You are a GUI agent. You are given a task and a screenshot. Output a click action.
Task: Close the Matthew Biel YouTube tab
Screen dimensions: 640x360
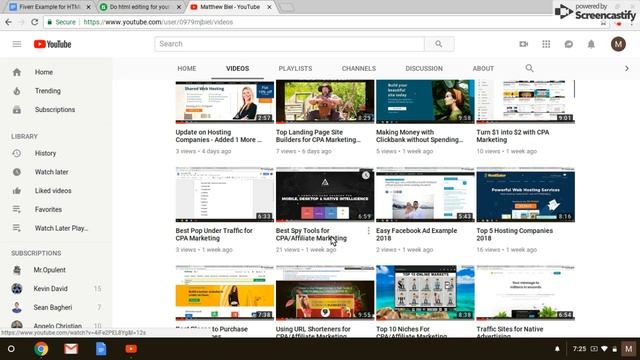tap(269, 7)
